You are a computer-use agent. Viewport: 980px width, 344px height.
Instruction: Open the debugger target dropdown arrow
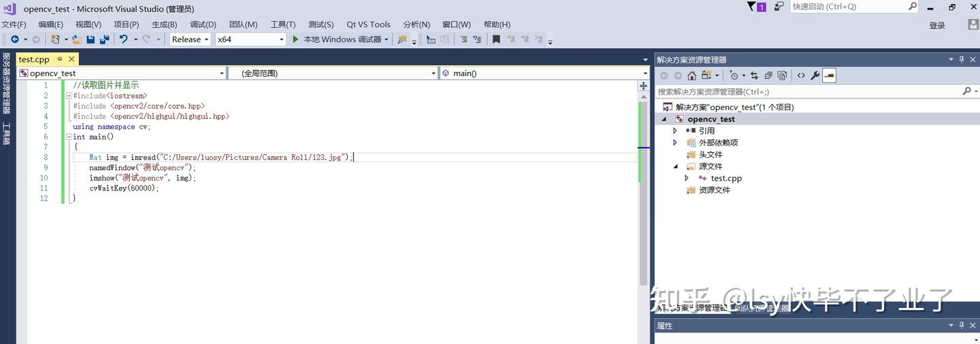click(x=386, y=39)
